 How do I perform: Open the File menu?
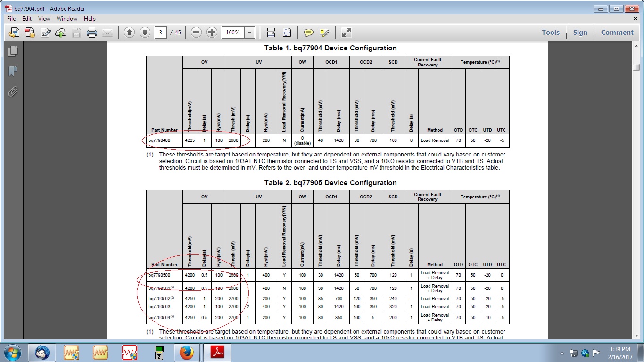coord(12,19)
